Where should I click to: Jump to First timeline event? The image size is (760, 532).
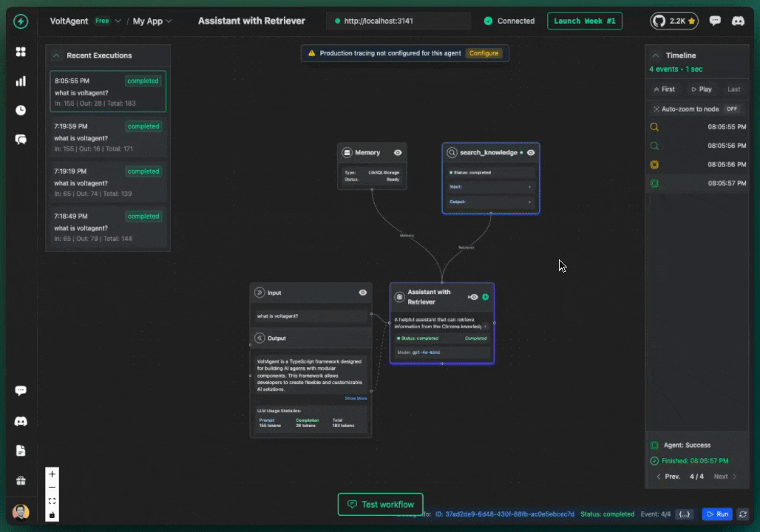click(x=664, y=89)
